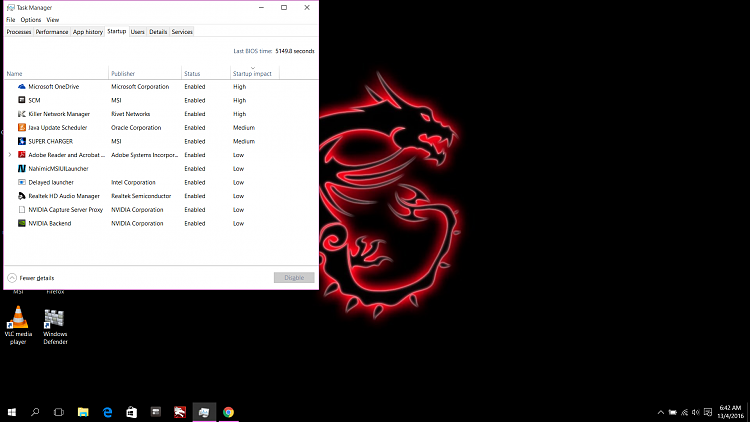
Task: Click the Adobe Reader and Acrobat icon
Action: (22, 155)
